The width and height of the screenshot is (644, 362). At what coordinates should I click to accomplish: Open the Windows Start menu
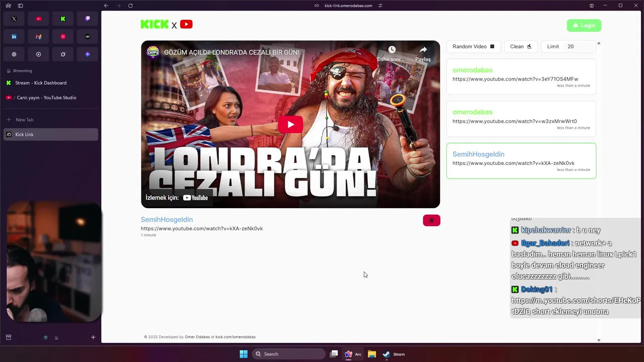pos(244,354)
